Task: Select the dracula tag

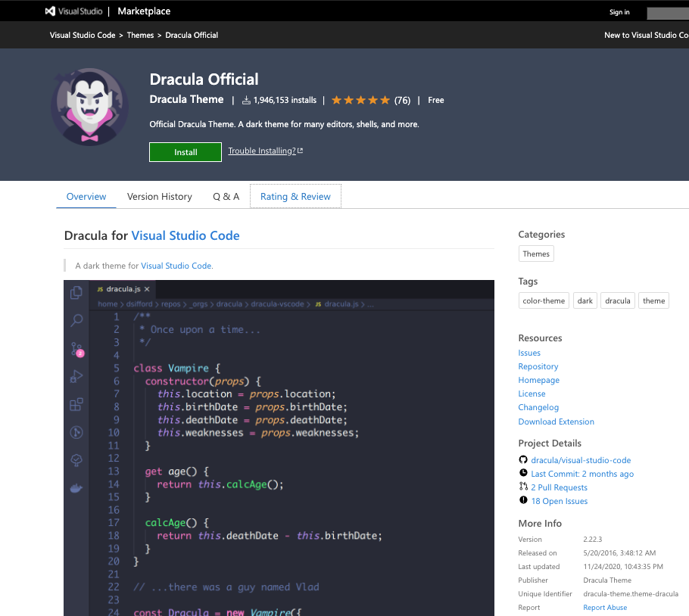Action: point(617,300)
